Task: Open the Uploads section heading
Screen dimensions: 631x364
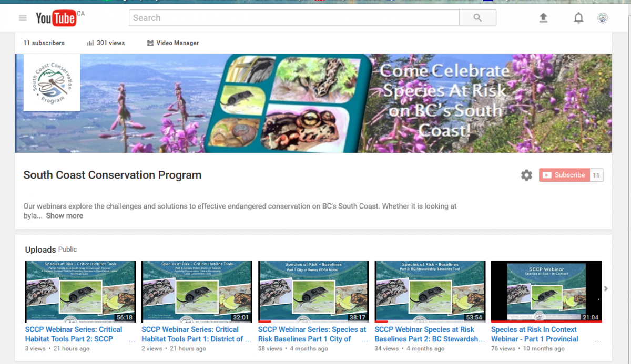Action: [40, 249]
